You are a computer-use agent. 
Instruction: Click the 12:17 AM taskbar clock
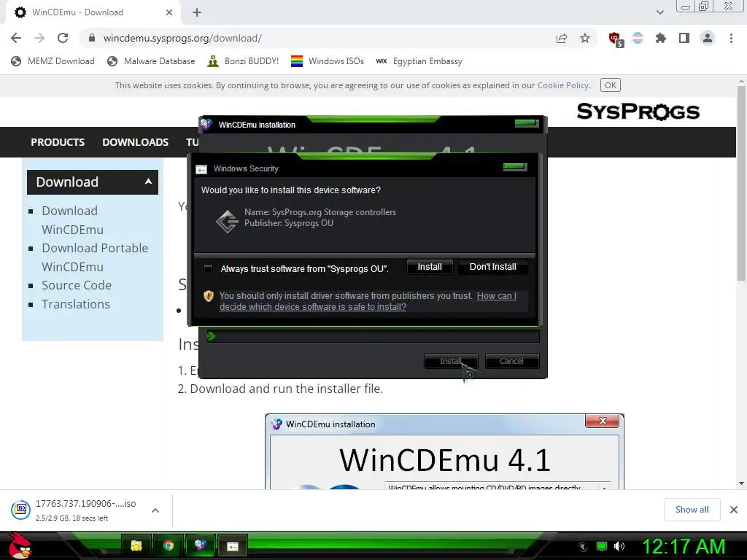click(x=684, y=547)
